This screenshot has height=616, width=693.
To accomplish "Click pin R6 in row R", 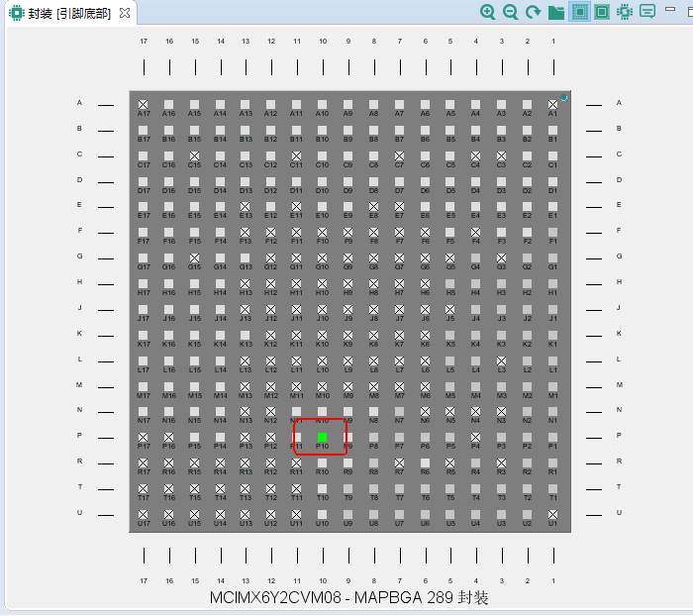I will [x=425, y=463].
